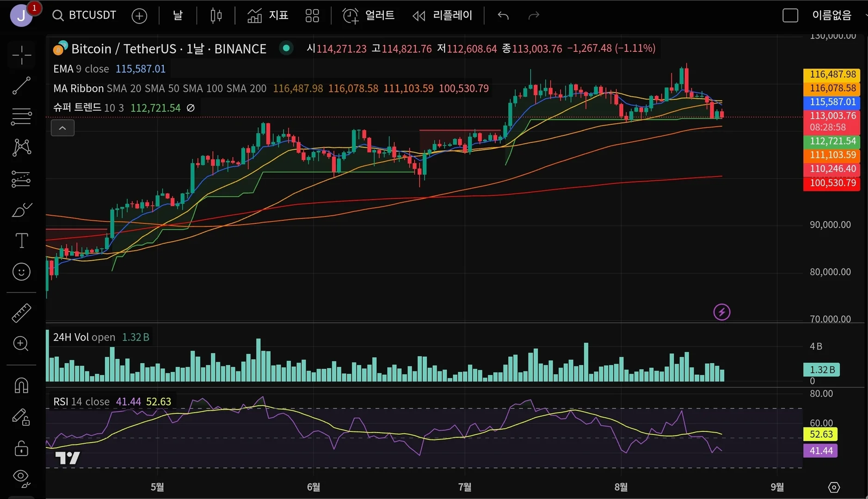This screenshot has height=499, width=868.
Task: Toggle magnet mode
Action: [x=21, y=385]
